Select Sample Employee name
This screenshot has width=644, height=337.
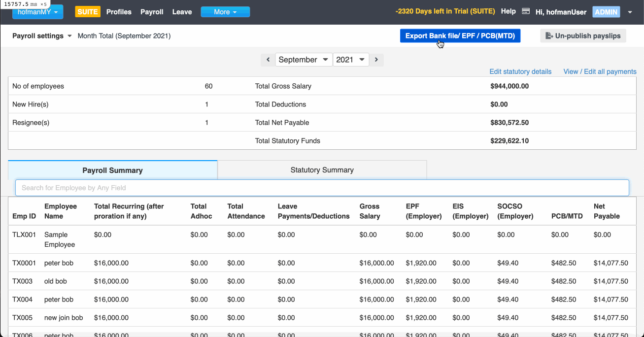click(60, 240)
